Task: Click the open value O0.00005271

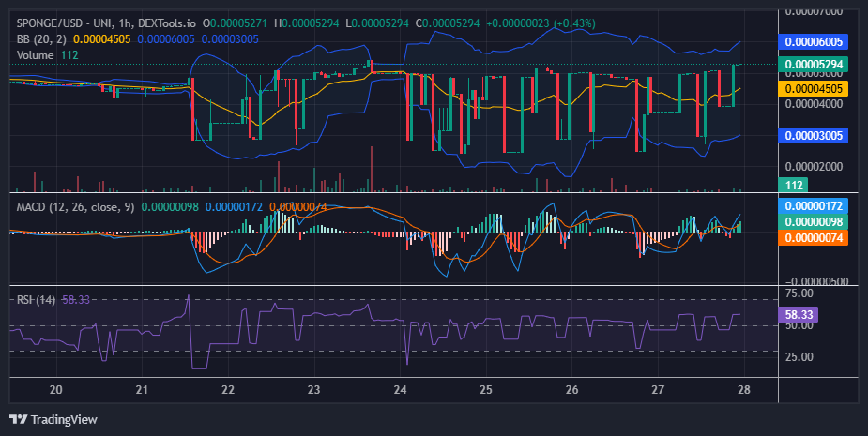Action: [x=235, y=23]
